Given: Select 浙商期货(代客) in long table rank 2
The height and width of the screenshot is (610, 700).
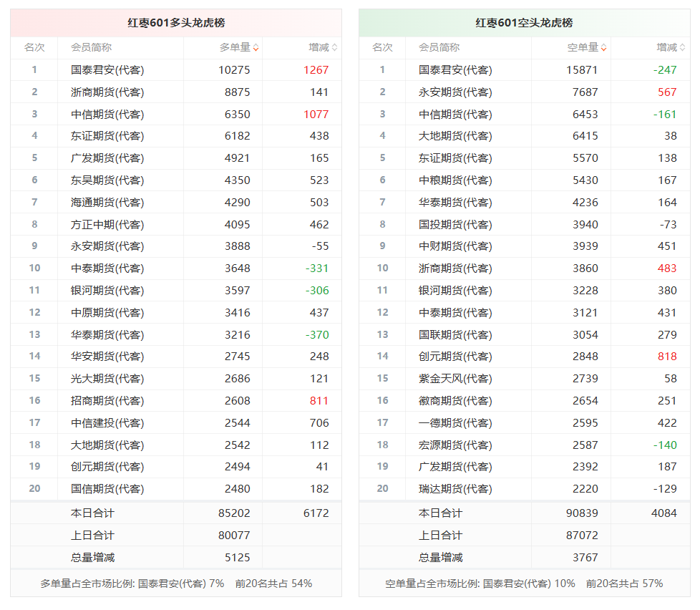Looking at the screenshot, I should pyautogui.click(x=107, y=92).
